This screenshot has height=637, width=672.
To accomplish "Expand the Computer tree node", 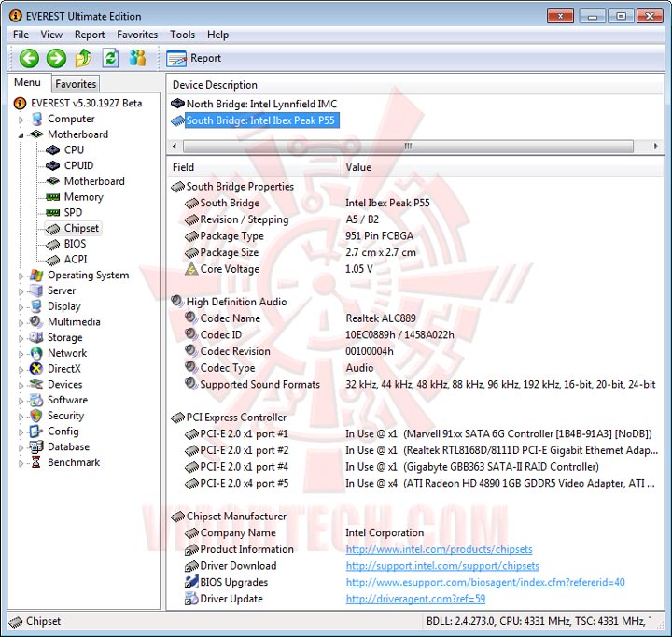I will pos(21,120).
